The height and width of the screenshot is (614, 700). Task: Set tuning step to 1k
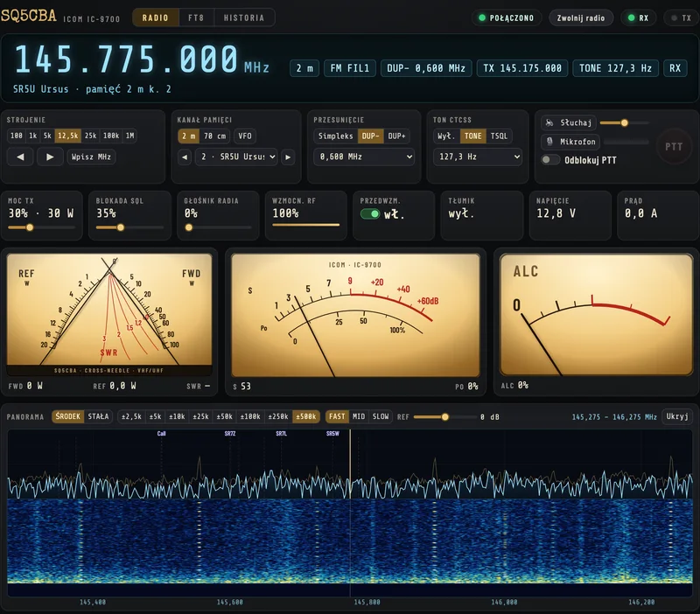coord(33,136)
